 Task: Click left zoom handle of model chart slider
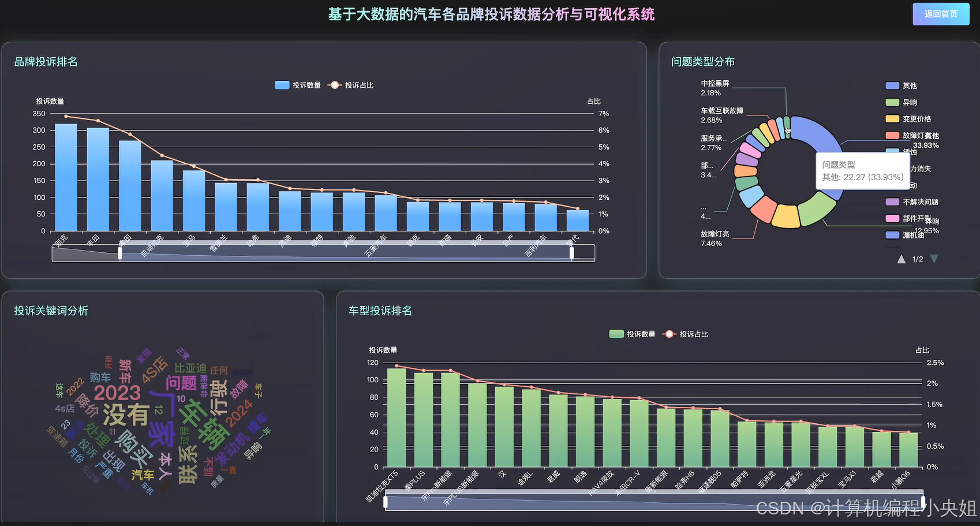(x=386, y=502)
